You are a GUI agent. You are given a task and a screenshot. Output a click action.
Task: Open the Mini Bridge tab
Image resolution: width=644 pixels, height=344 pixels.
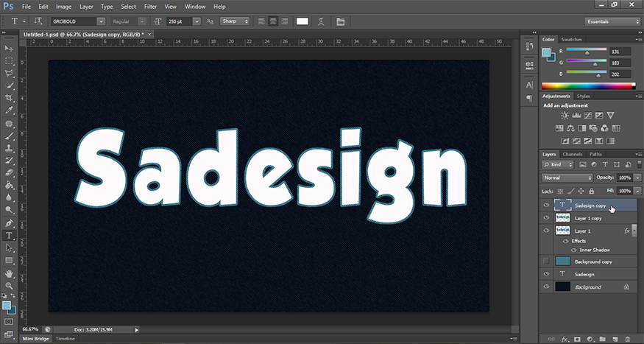click(36, 339)
